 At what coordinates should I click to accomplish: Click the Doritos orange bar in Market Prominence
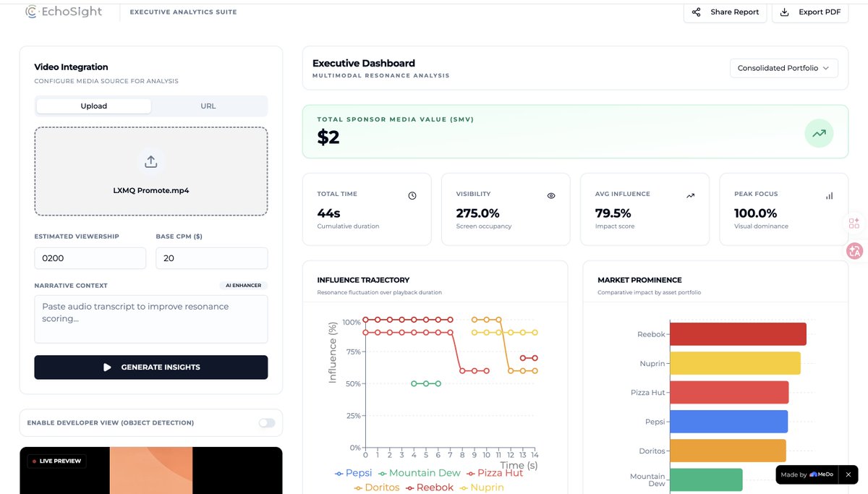(728, 451)
